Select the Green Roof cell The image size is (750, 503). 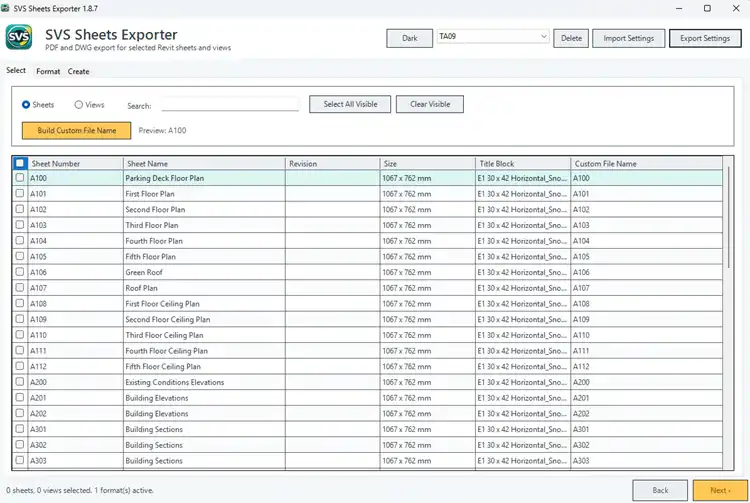pos(204,272)
